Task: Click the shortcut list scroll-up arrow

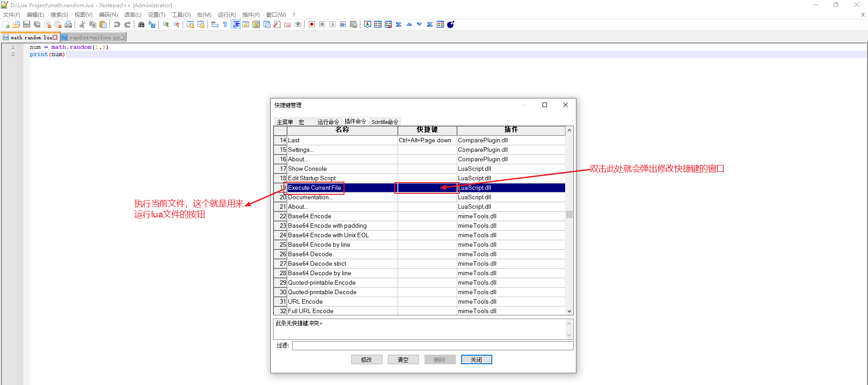Action: pyautogui.click(x=569, y=130)
